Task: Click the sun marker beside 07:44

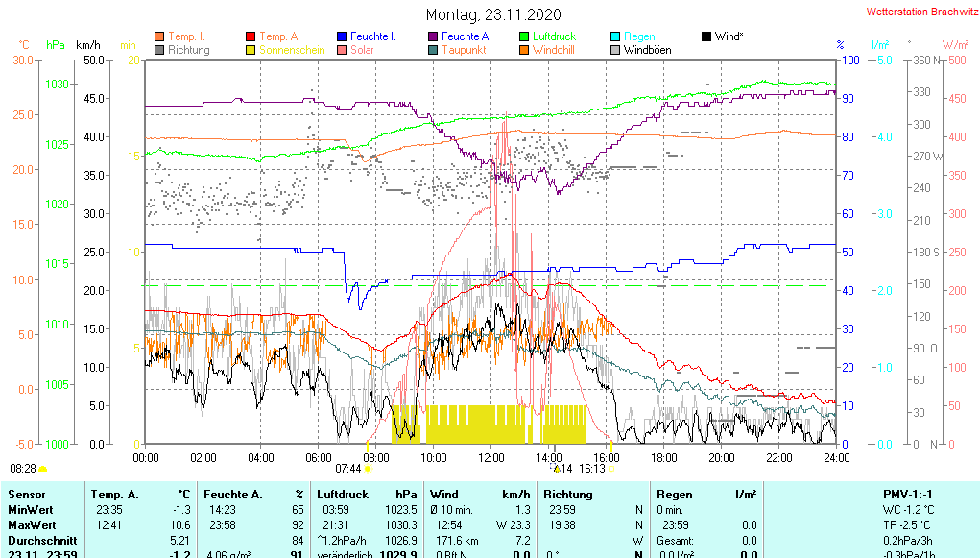Action: click(x=368, y=469)
